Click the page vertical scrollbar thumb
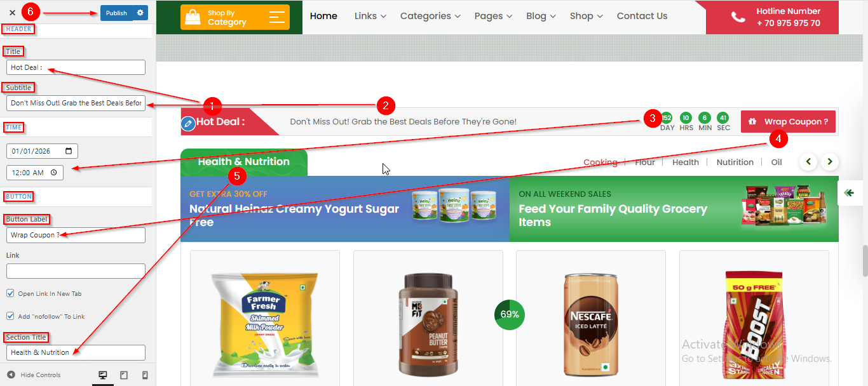Image resolution: width=868 pixels, height=386 pixels. [x=865, y=260]
